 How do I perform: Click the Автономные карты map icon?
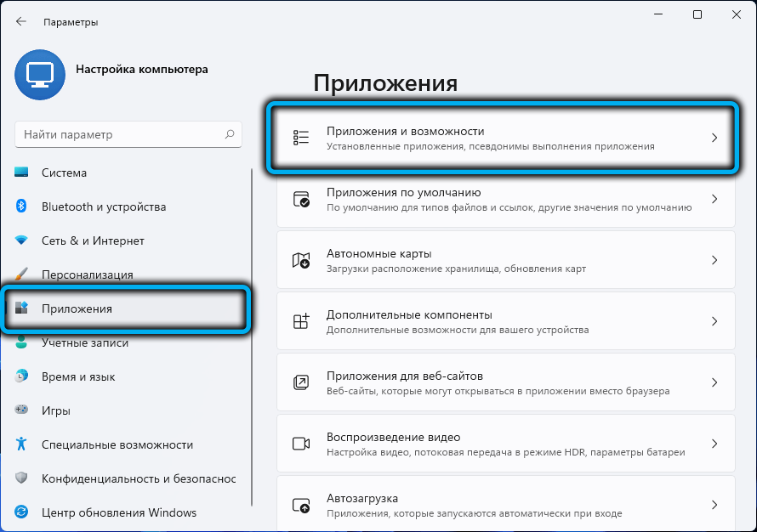point(301,260)
